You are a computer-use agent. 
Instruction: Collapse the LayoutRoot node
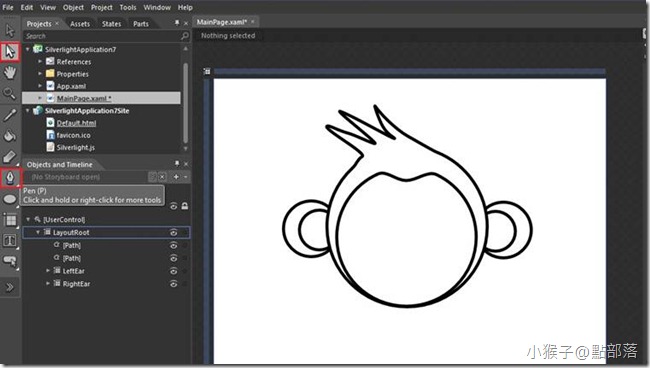tap(38, 232)
